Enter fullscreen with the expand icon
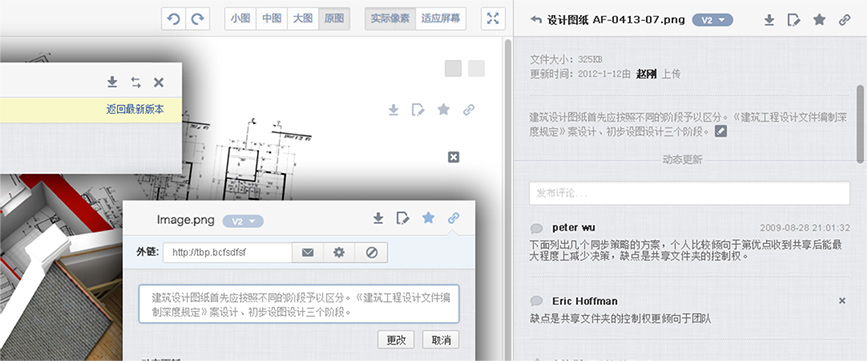Screen dimensions: 867x361 [x=493, y=19]
